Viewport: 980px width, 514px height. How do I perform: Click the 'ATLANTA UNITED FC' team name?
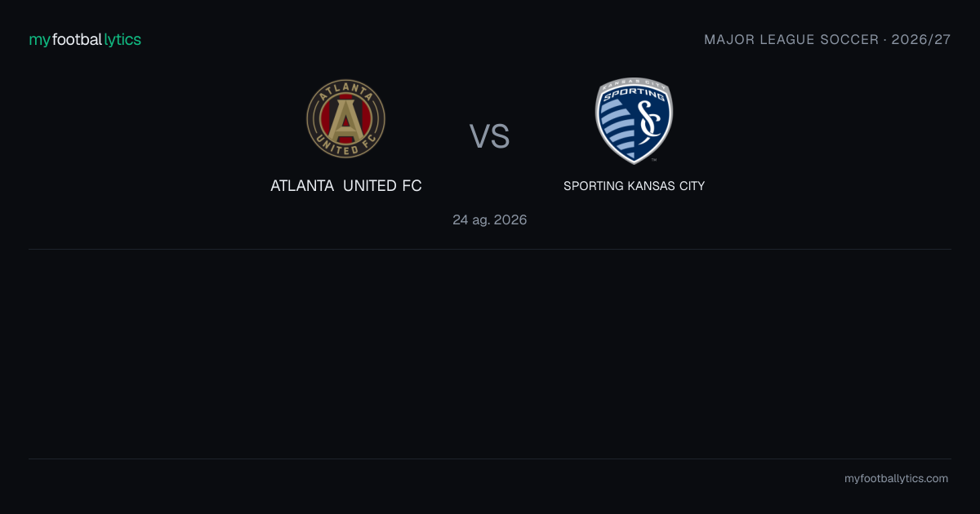[x=346, y=186]
